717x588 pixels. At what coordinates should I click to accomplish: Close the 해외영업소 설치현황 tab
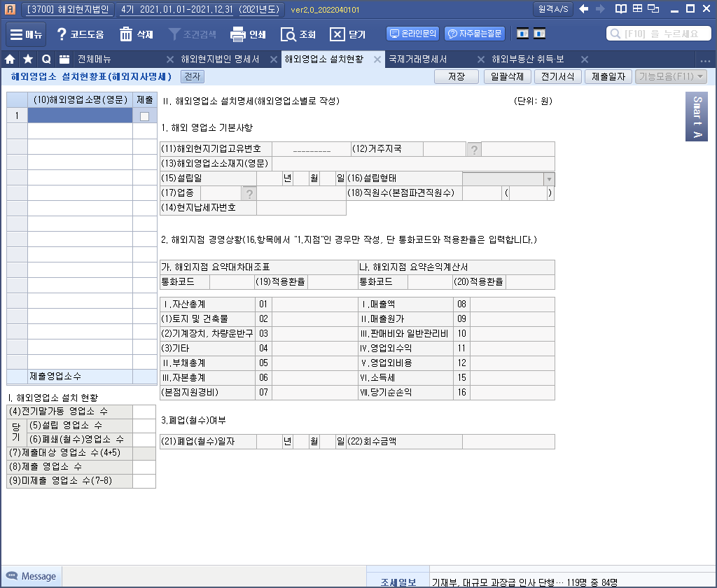click(x=377, y=59)
